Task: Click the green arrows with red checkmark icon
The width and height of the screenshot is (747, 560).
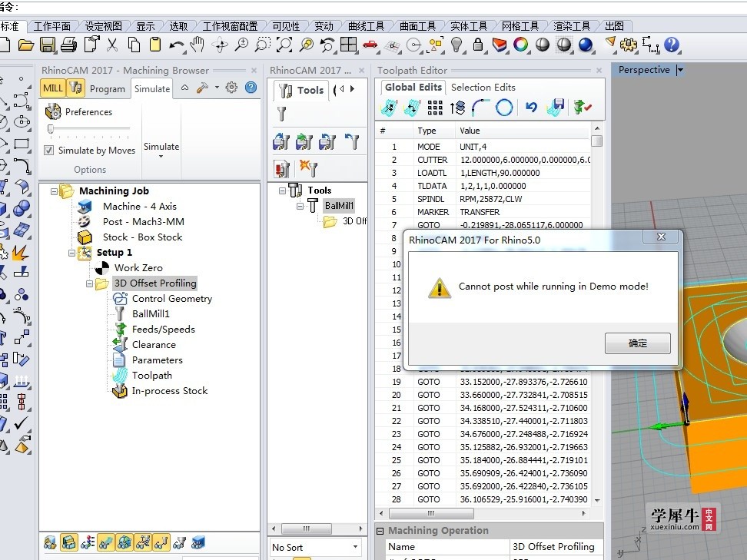Action: tap(583, 107)
